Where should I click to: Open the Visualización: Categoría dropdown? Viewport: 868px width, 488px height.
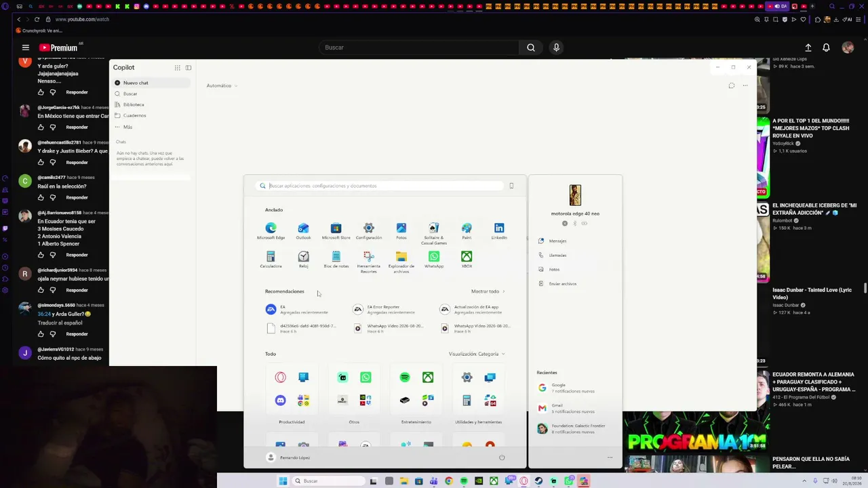tap(477, 354)
